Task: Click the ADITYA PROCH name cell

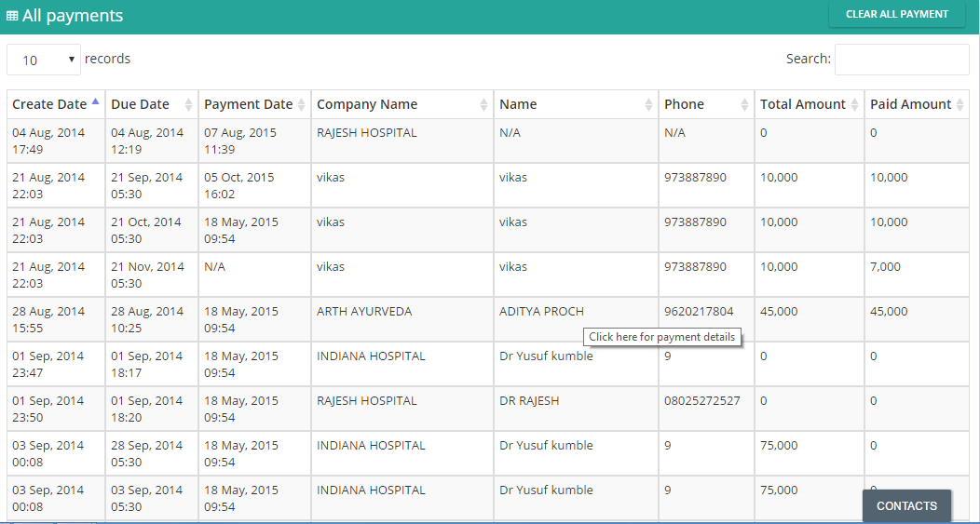Action: [541, 311]
